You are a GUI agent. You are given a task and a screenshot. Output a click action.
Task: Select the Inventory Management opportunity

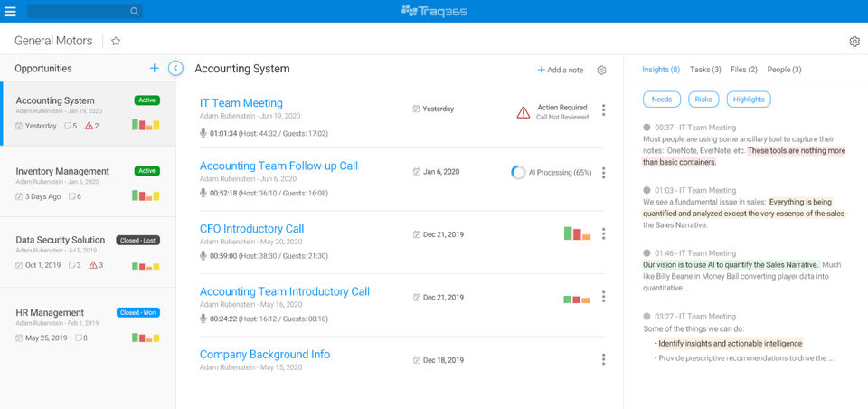pyautogui.click(x=63, y=171)
